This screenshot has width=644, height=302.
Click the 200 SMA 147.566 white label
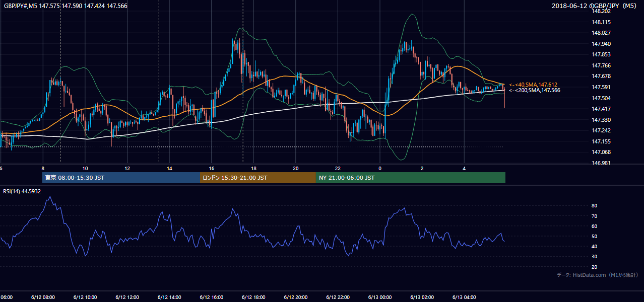click(533, 90)
